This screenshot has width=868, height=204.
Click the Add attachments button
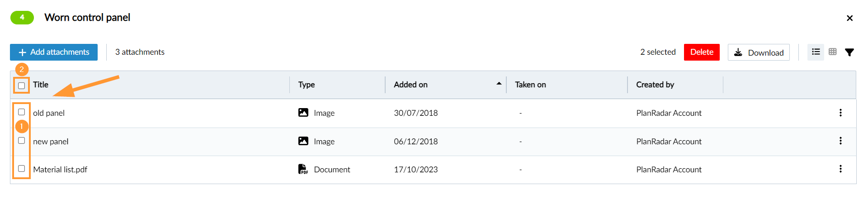tap(54, 52)
